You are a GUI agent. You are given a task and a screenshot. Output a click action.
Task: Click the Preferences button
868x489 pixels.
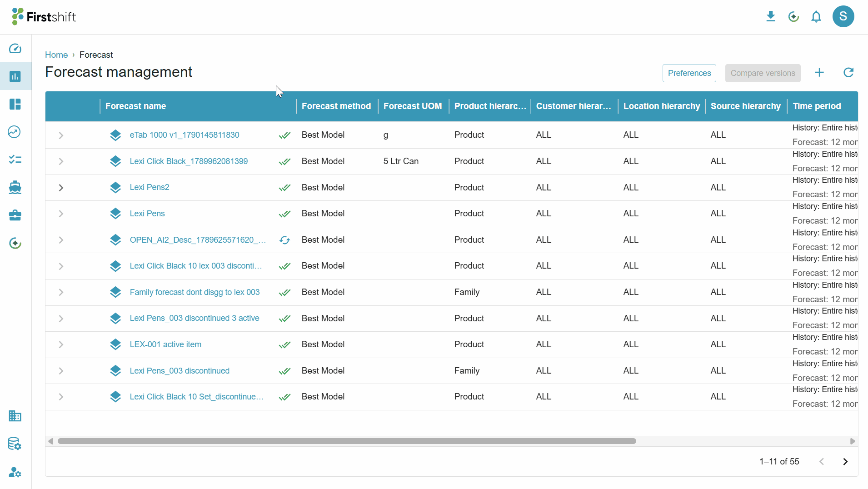[689, 73]
